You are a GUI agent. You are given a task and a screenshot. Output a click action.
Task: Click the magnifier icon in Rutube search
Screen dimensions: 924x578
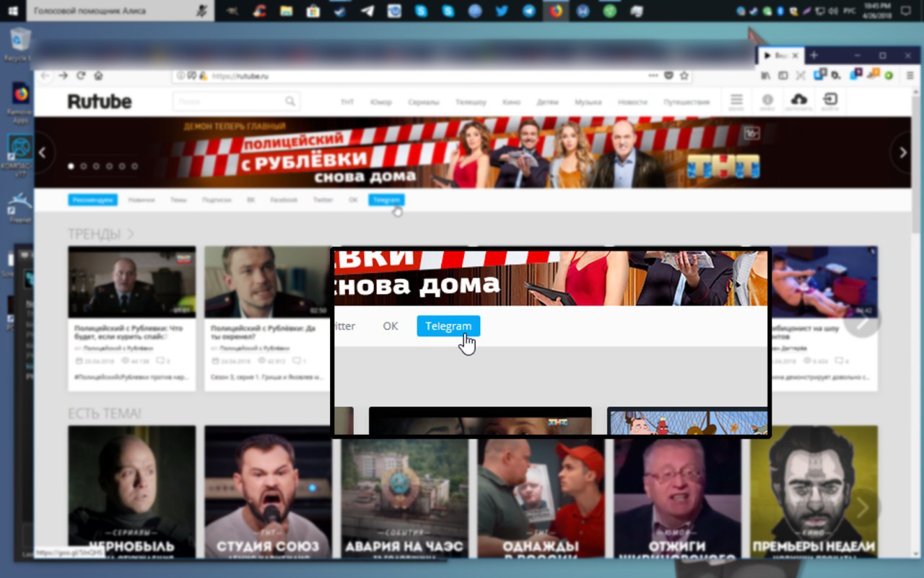(290, 101)
